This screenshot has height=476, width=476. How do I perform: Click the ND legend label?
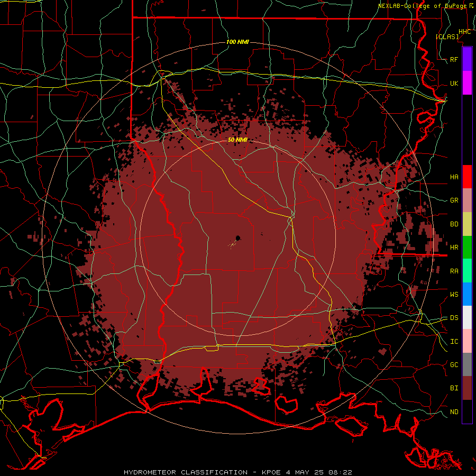click(x=454, y=411)
